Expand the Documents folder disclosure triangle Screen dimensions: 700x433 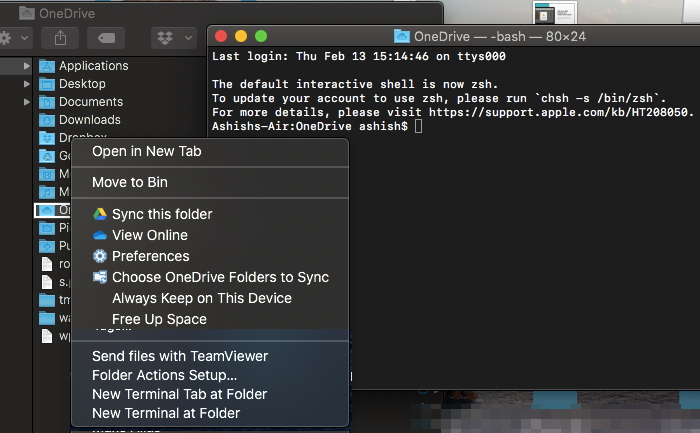click(27, 102)
